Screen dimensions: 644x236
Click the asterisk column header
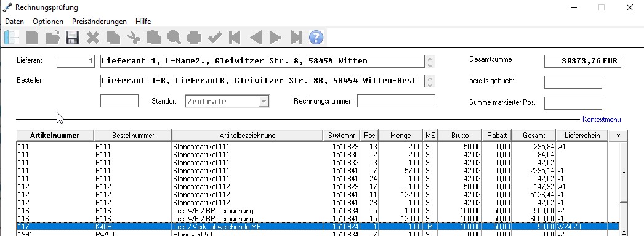(618, 136)
